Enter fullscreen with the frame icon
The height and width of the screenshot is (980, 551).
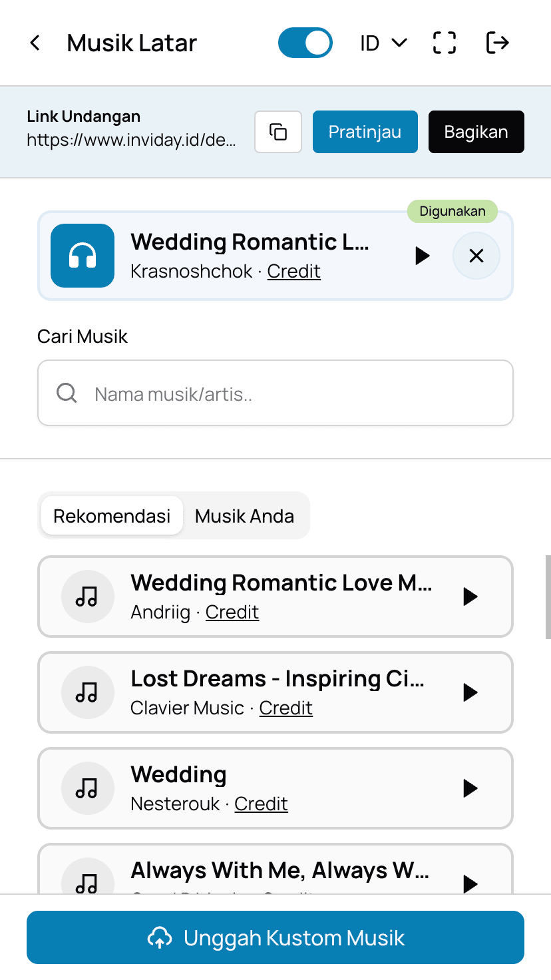(445, 43)
